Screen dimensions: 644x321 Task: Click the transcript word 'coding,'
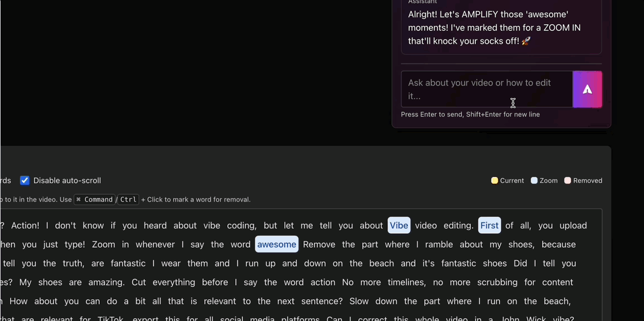point(241,225)
